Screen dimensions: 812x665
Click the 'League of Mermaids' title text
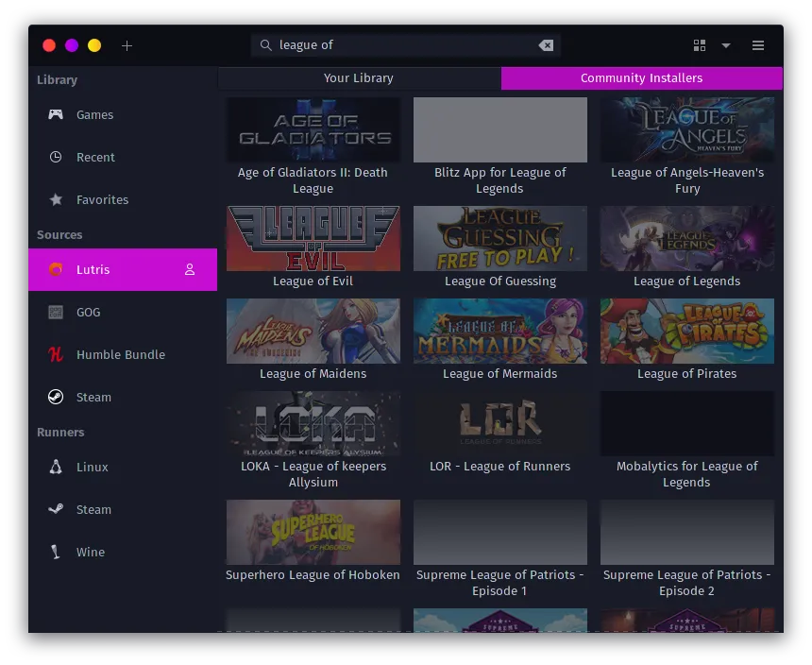click(x=499, y=374)
